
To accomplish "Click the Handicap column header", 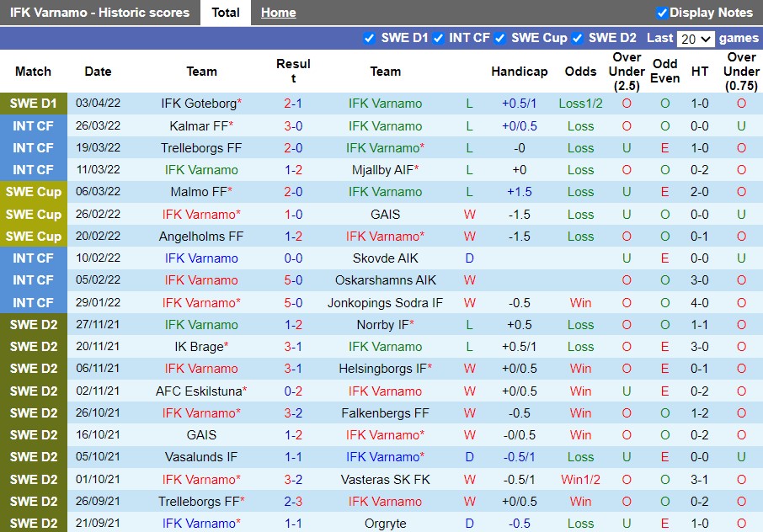I will [520, 72].
